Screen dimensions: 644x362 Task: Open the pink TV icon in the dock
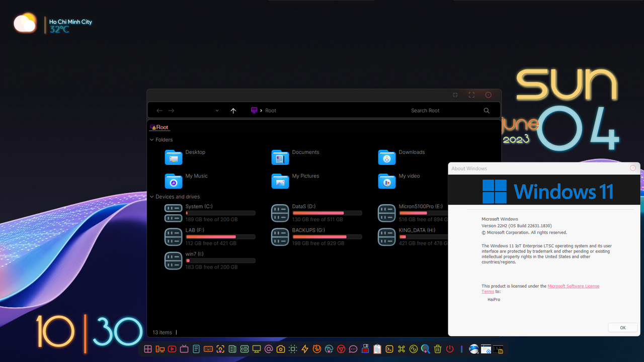pyautogui.click(x=184, y=349)
